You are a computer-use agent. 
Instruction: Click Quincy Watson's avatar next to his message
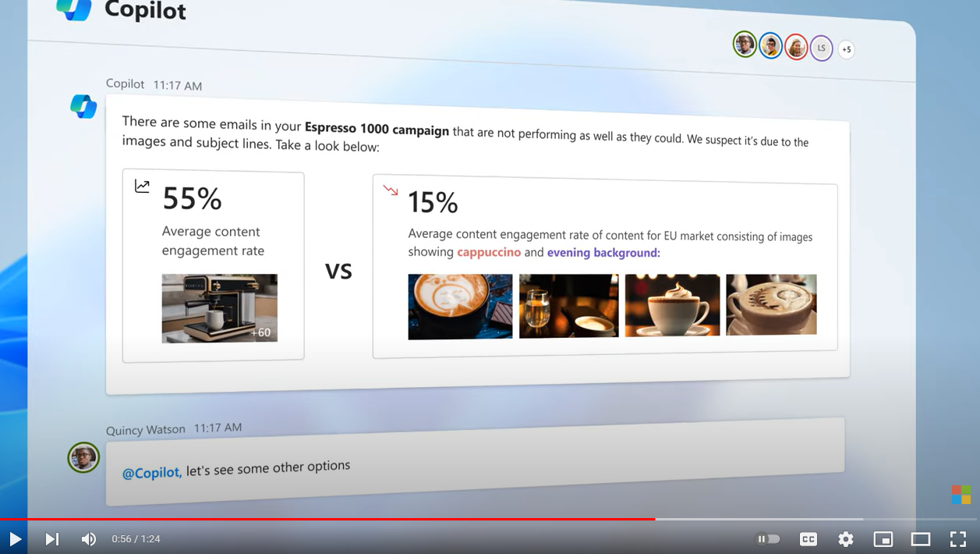click(83, 458)
